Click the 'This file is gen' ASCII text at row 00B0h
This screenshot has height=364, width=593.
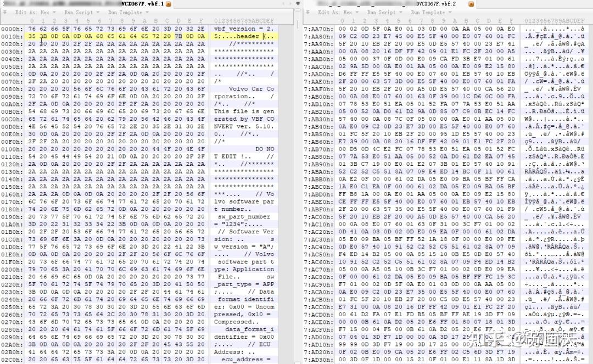click(244, 111)
